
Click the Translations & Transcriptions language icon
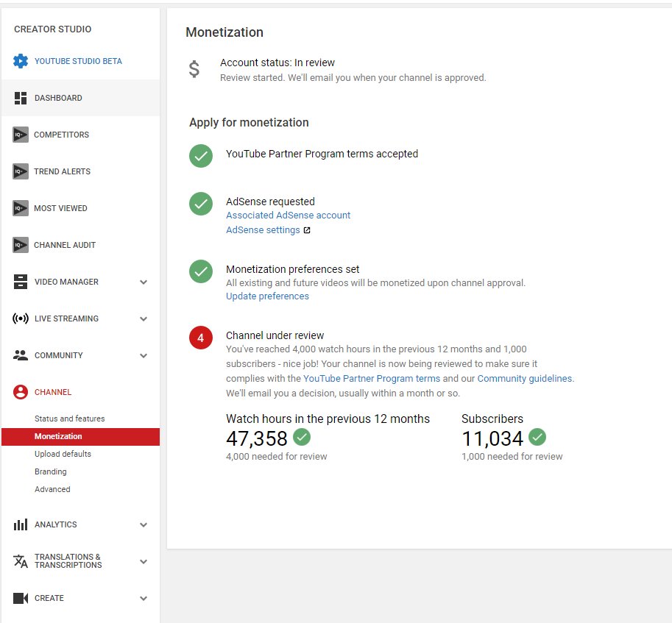coord(21,561)
